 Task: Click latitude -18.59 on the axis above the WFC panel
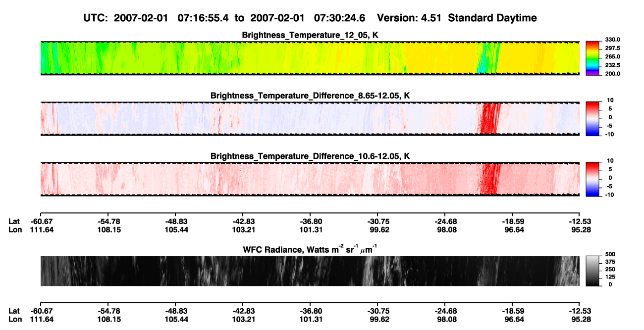513,222
